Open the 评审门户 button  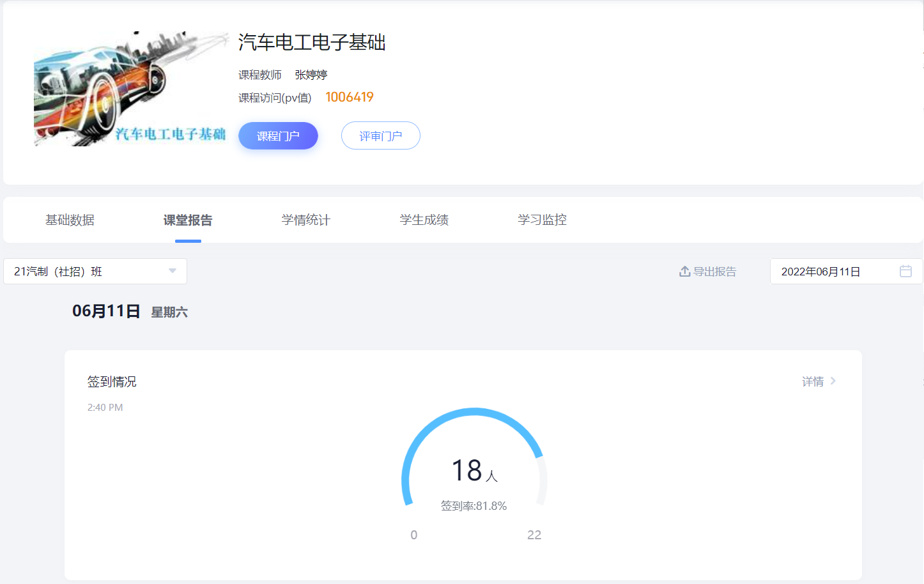click(x=380, y=136)
